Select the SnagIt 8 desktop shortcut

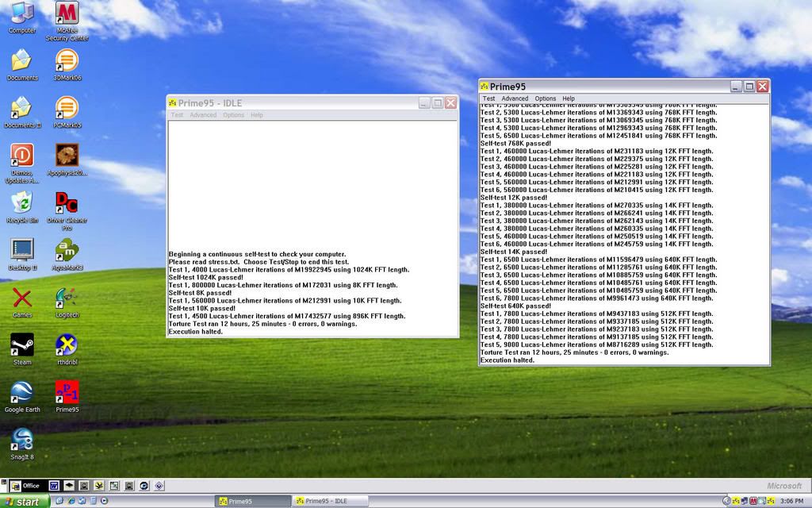point(22,444)
